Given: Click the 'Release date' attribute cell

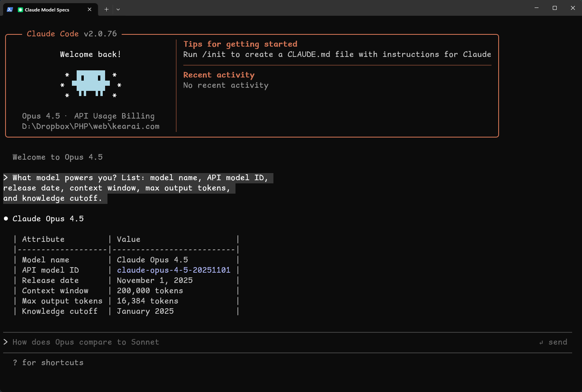Looking at the screenshot, I should [50, 281].
